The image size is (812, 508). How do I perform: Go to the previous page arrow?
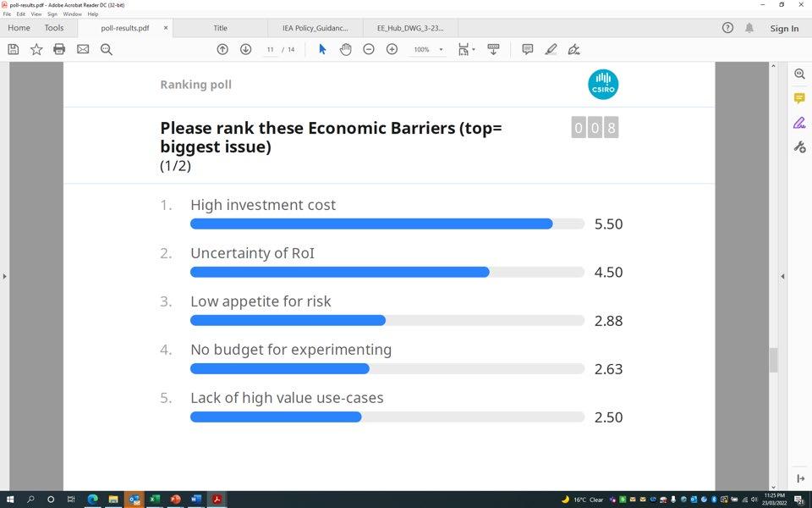coord(222,49)
